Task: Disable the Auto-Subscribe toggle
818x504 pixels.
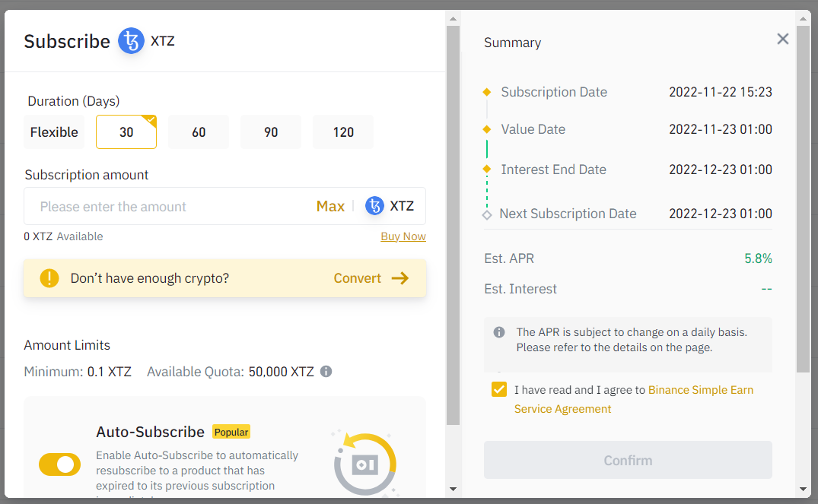Action: tap(59, 464)
